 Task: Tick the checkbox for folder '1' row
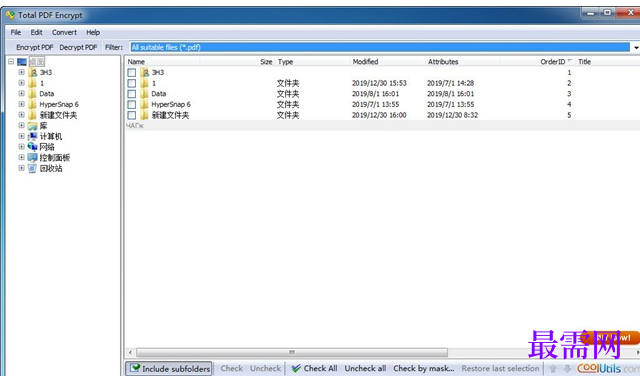[132, 83]
